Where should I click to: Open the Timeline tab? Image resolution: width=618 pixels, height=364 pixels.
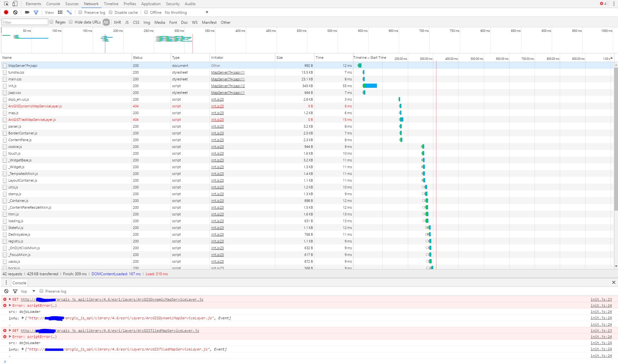pyautogui.click(x=111, y=4)
